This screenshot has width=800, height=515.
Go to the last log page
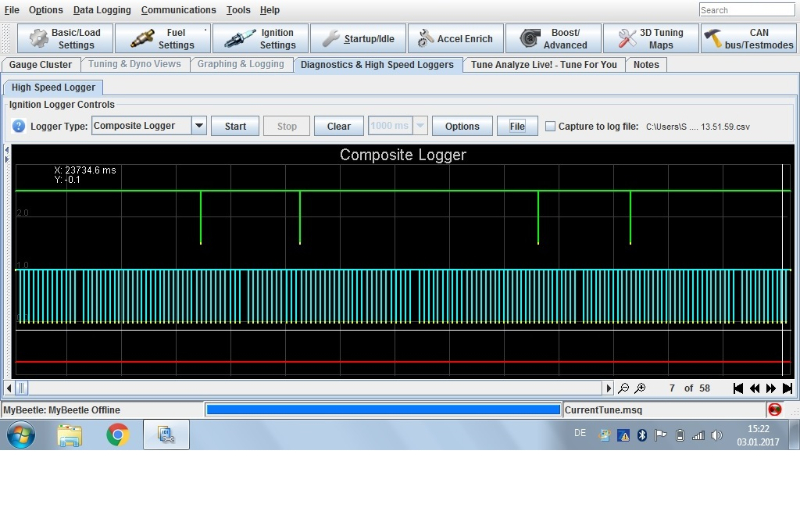787,388
